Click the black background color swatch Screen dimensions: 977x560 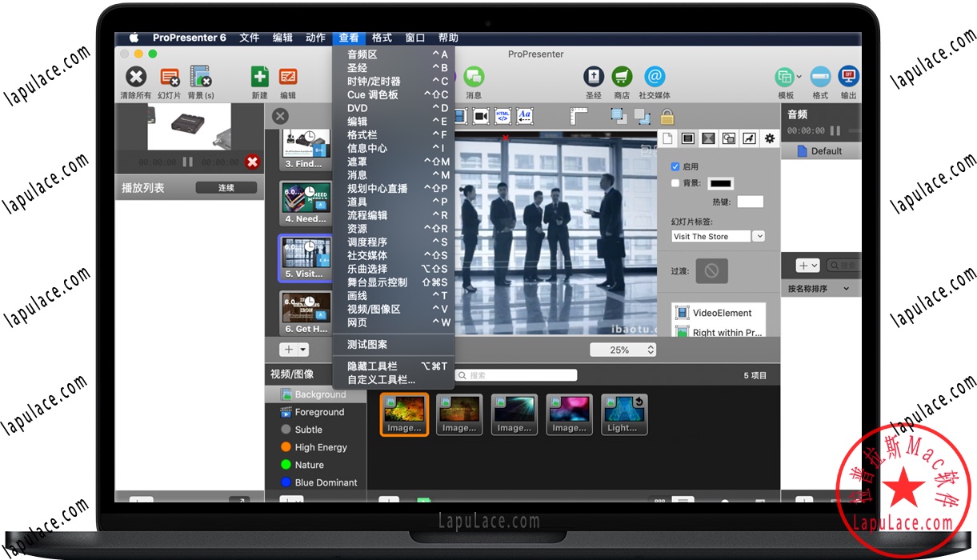(720, 184)
